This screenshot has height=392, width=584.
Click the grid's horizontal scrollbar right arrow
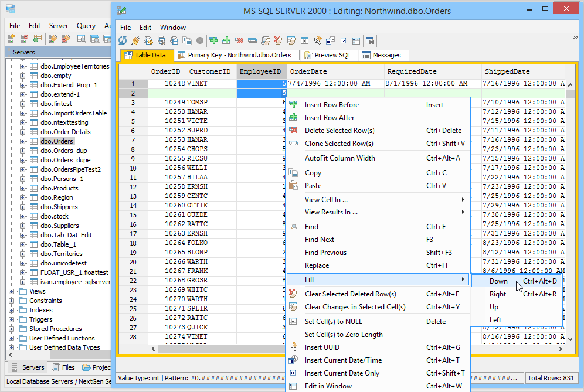tap(561, 349)
